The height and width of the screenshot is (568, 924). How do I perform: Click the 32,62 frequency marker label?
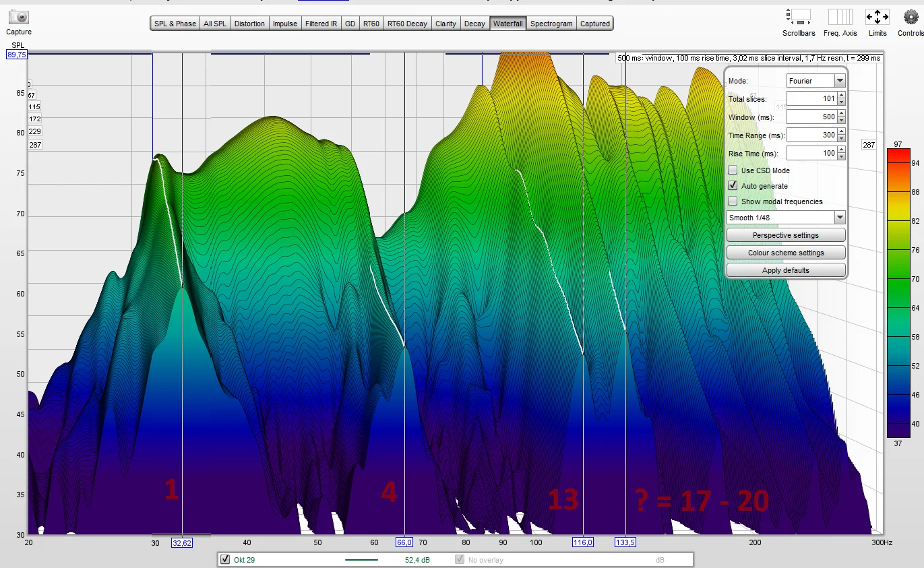[182, 542]
